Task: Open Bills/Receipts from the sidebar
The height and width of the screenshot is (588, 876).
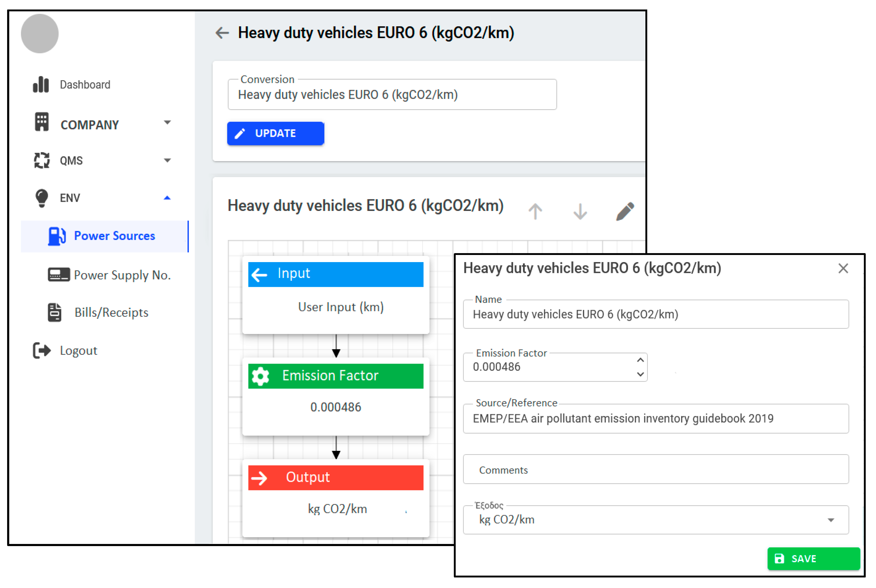Action: [x=111, y=312]
